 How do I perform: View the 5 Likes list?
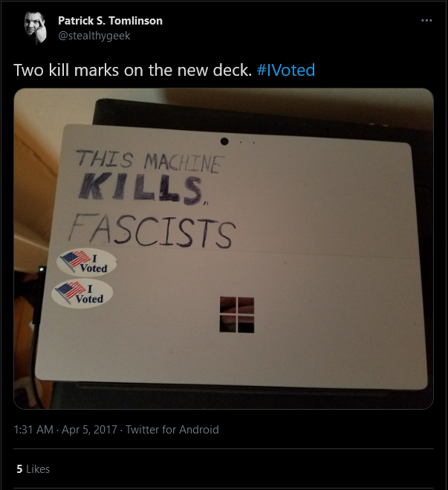pos(33,468)
